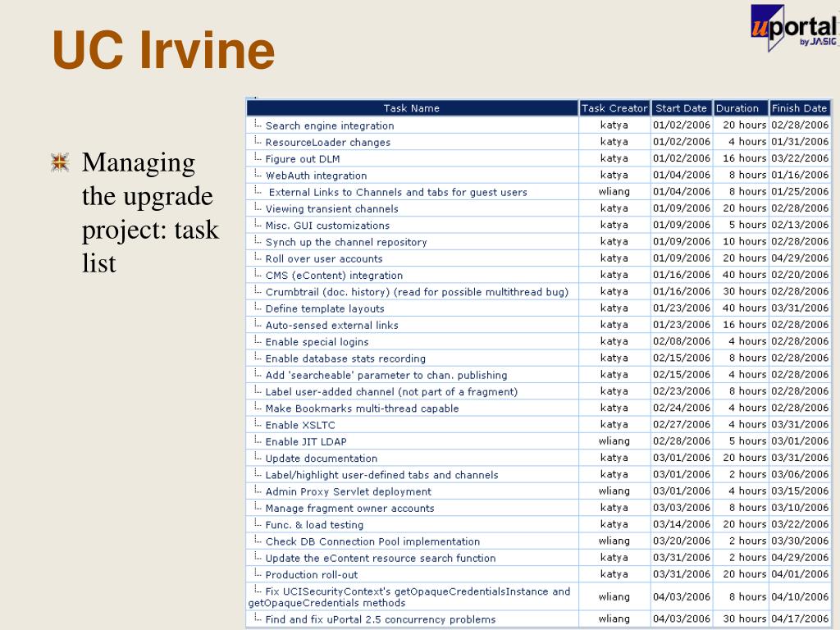Image resolution: width=840 pixels, height=630 pixels.
Task: Click creator wliang in Enable JIT LDAP row
Action: 614,441
